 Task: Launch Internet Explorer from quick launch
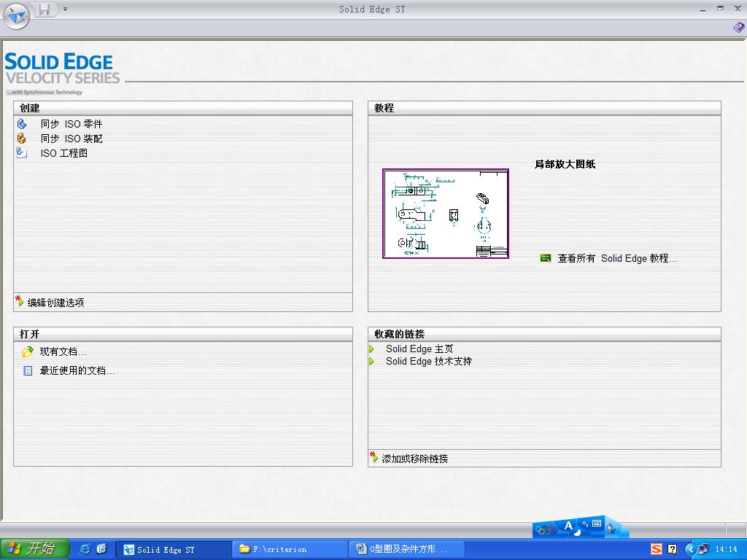[x=85, y=549]
